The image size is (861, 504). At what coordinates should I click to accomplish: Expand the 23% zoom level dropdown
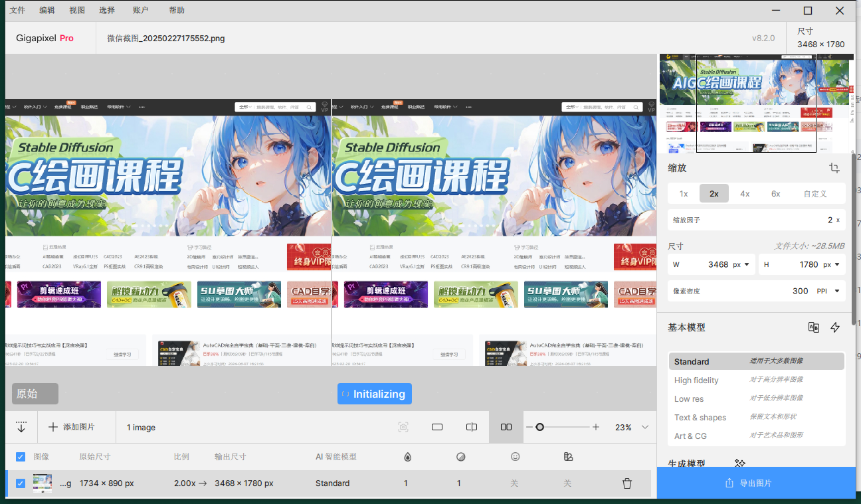(x=644, y=427)
